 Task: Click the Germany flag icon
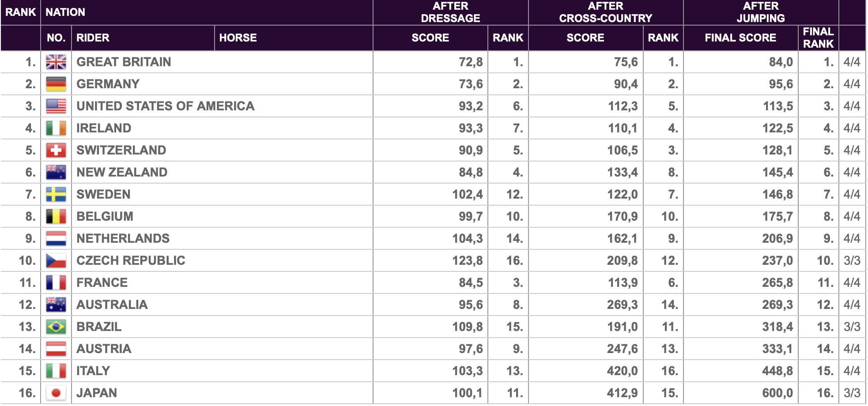(56, 84)
